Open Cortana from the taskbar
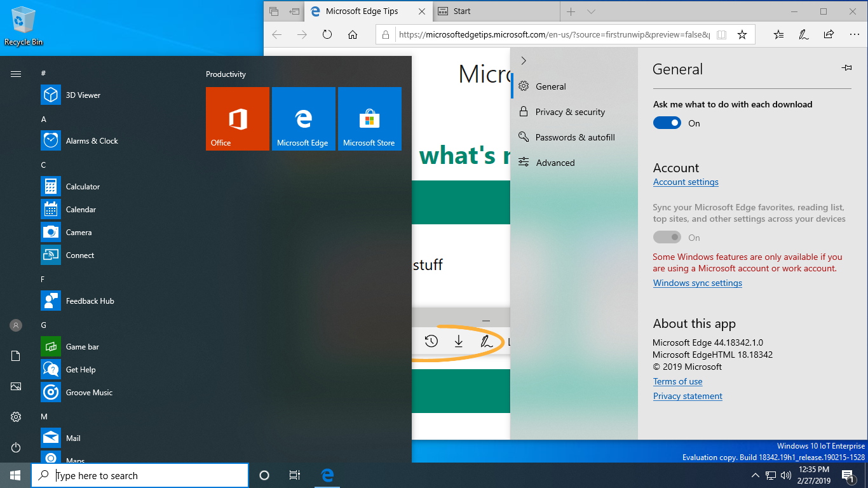Screen dimensions: 868x488 click(264, 475)
